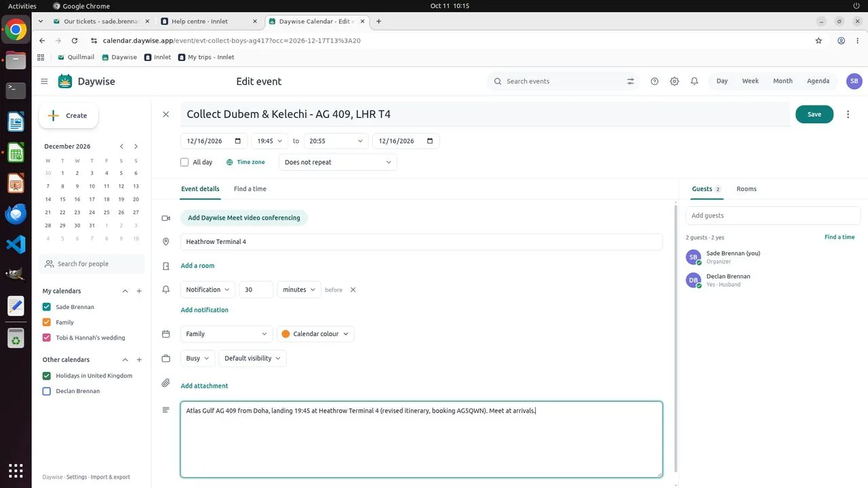Uncheck the Family calendar
The image size is (868, 488).
tap(47, 323)
